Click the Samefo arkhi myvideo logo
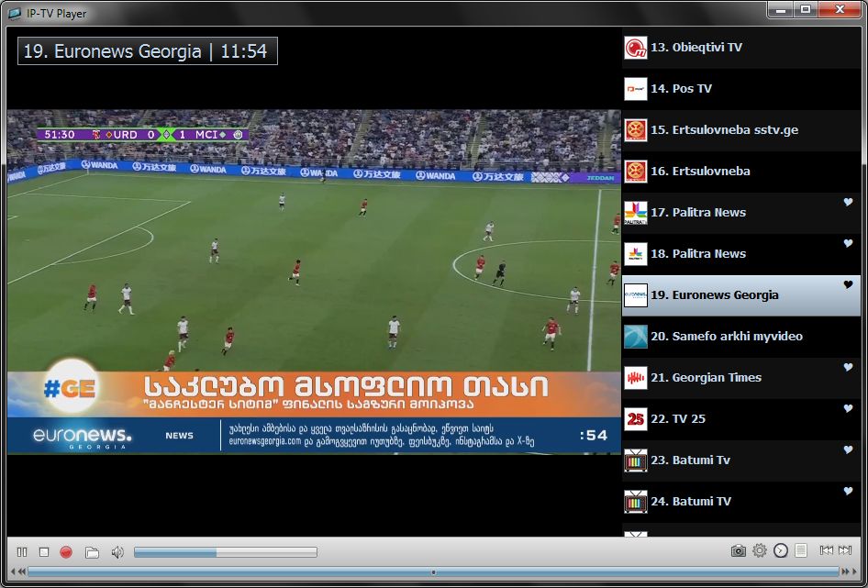The image size is (868, 588). [636, 337]
